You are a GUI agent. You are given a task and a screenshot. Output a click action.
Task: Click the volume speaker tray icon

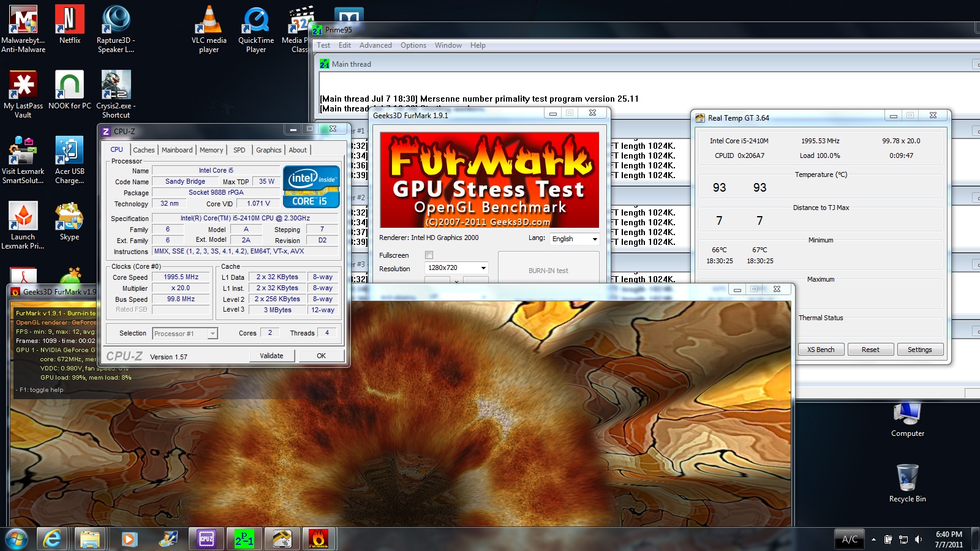coord(918,539)
